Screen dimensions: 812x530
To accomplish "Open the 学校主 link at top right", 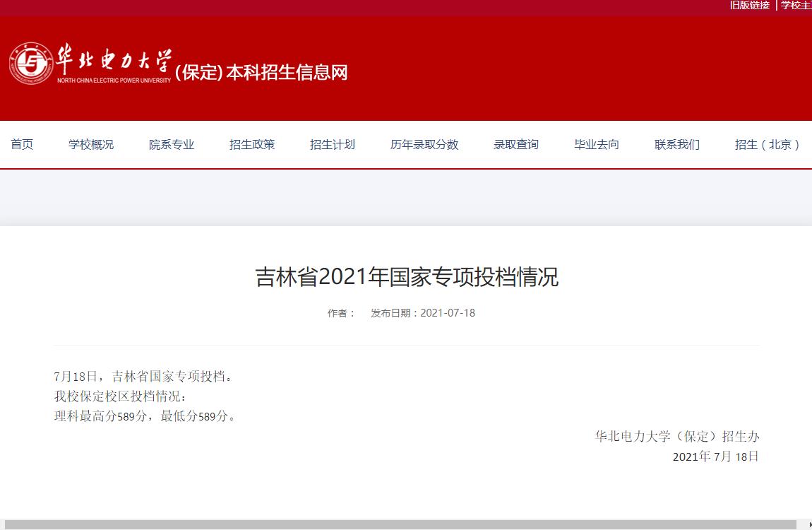I will click(796, 5).
